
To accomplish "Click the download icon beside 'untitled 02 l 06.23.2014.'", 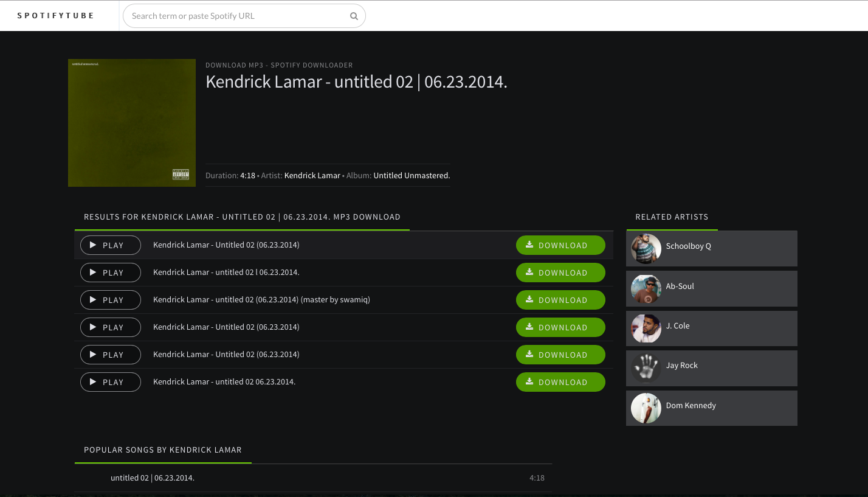I will point(528,272).
